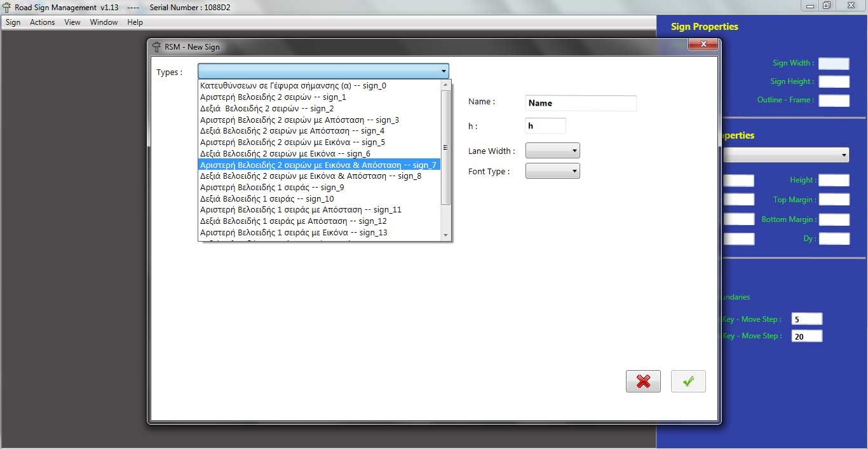Collapse the Types dropdown arrow
The height and width of the screenshot is (449, 868).
(443, 71)
